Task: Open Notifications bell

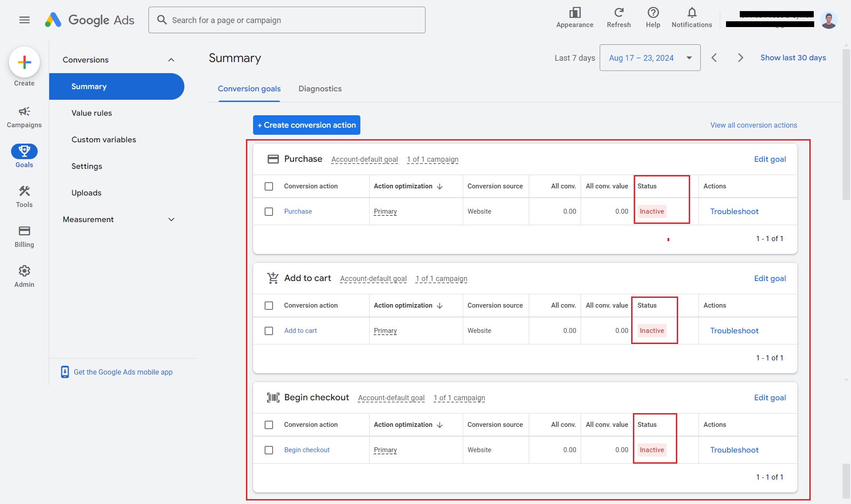Action: point(691,18)
